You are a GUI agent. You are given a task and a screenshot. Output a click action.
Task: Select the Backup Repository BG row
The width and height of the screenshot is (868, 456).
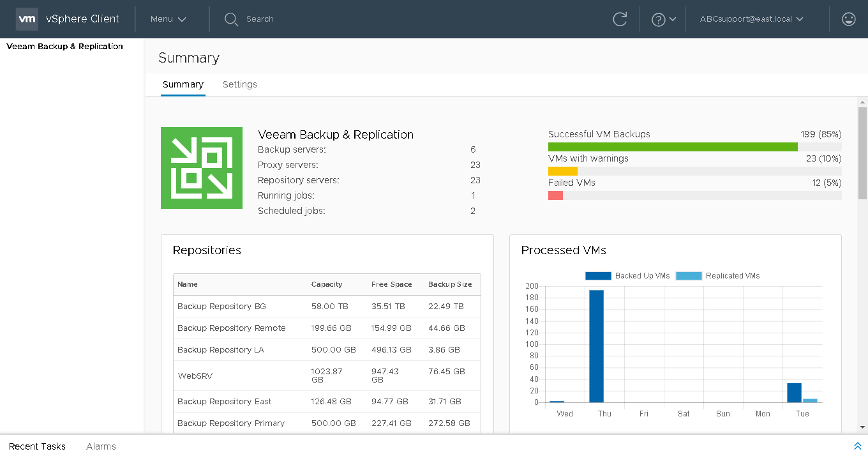point(327,307)
